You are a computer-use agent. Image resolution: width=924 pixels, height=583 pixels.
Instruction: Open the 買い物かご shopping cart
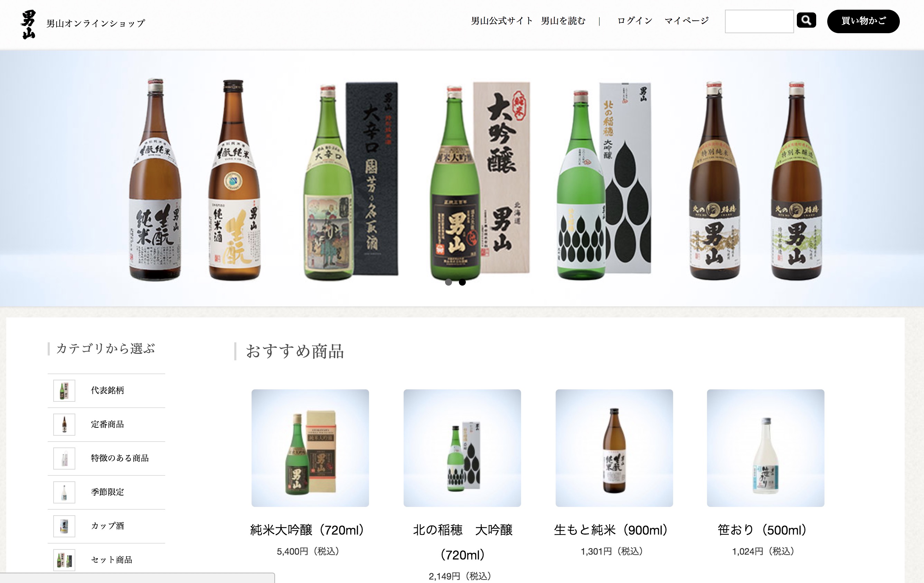click(x=863, y=21)
